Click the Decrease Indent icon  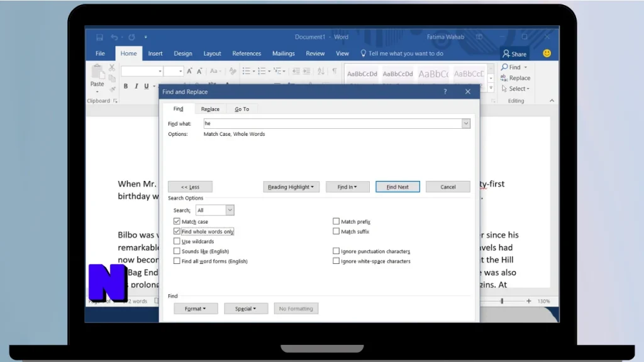pyautogui.click(x=296, y=71)
